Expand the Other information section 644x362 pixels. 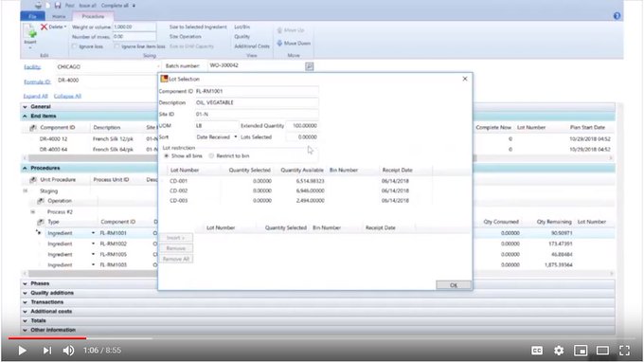point(25,330)
